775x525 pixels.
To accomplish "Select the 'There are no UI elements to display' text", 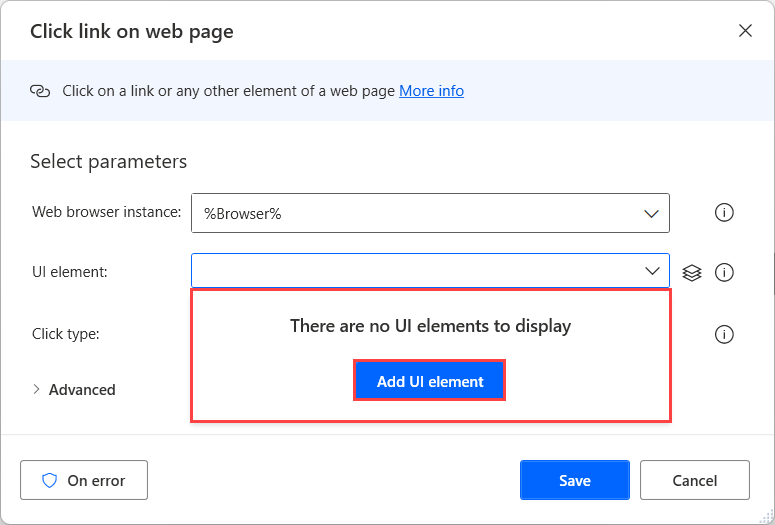I will point(431,326).
